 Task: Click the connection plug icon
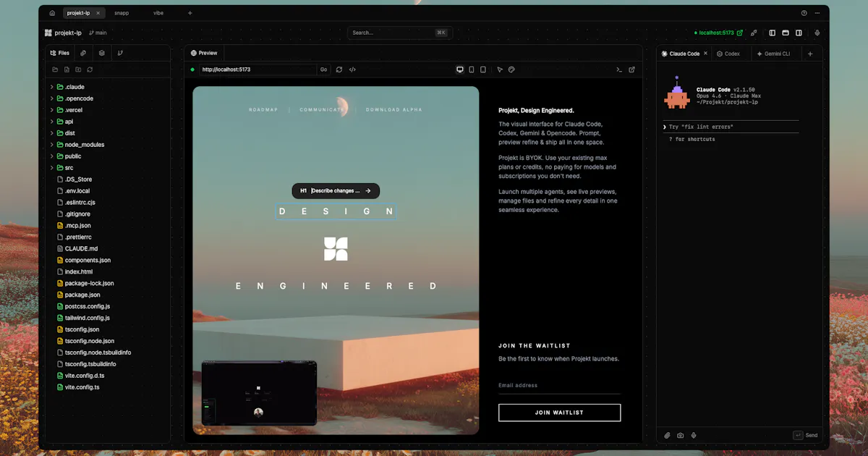754,33
